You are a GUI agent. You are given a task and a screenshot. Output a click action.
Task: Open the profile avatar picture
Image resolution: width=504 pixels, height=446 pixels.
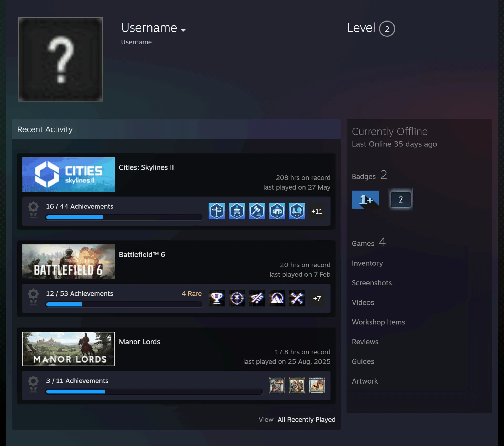(x=60, y=59)
